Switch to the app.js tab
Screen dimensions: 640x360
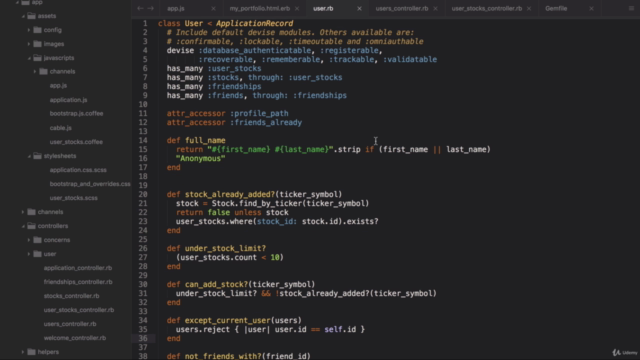[176, 9]
